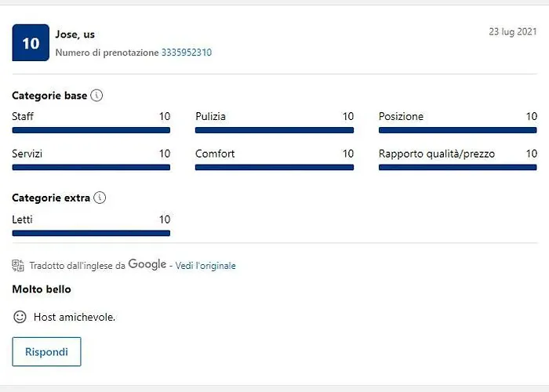
Task: Click the translate icon before Tradotto dall'inglese
Action: (x=19, y=265)
